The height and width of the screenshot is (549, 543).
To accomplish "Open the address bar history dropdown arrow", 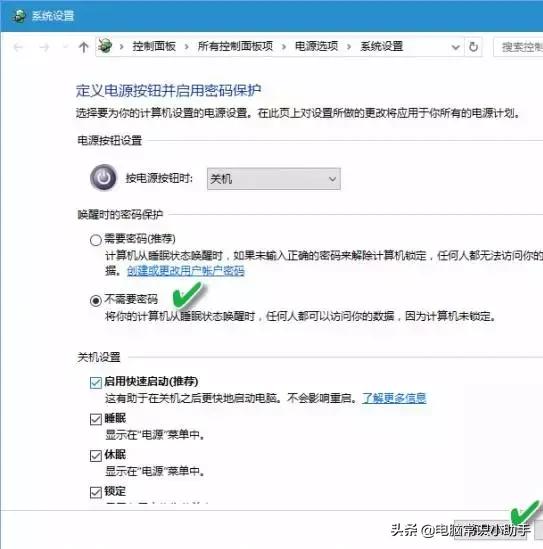I will point(455,47).
